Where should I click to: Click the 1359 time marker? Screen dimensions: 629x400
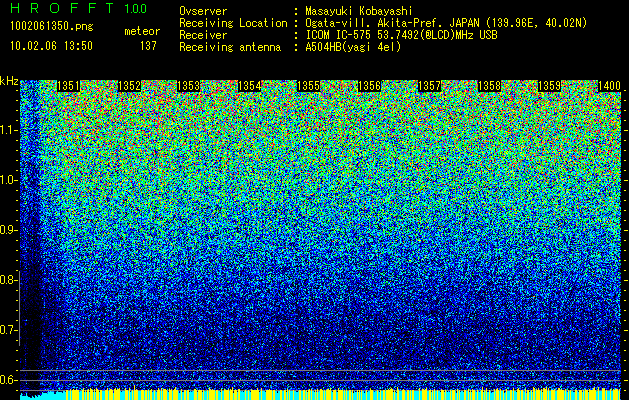pos(549,86)
